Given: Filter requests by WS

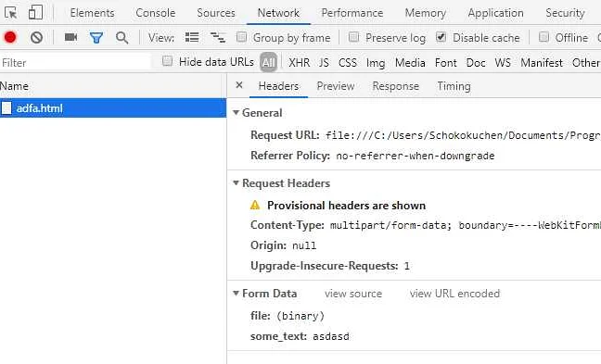Looking at the screenshot, I should point(503,62).
